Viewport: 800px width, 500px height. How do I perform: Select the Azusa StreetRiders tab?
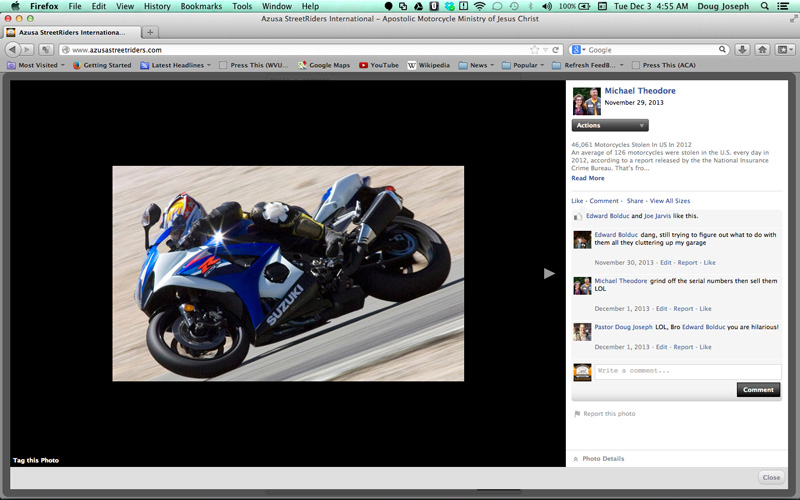pos(71,32)
